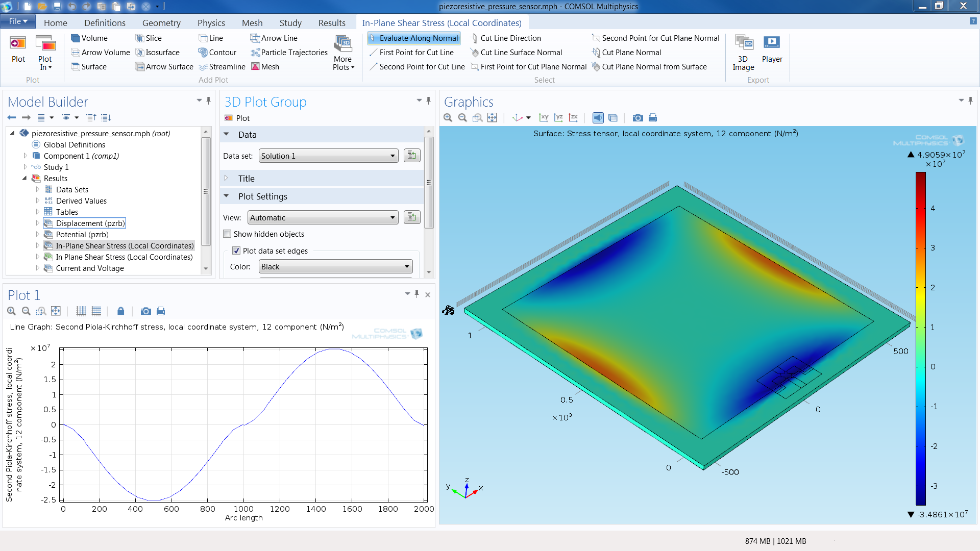The width and height of the screenshot is (980, 551).
Task: Toggle x-axis log scale in Plot 1
Action: 81,311
